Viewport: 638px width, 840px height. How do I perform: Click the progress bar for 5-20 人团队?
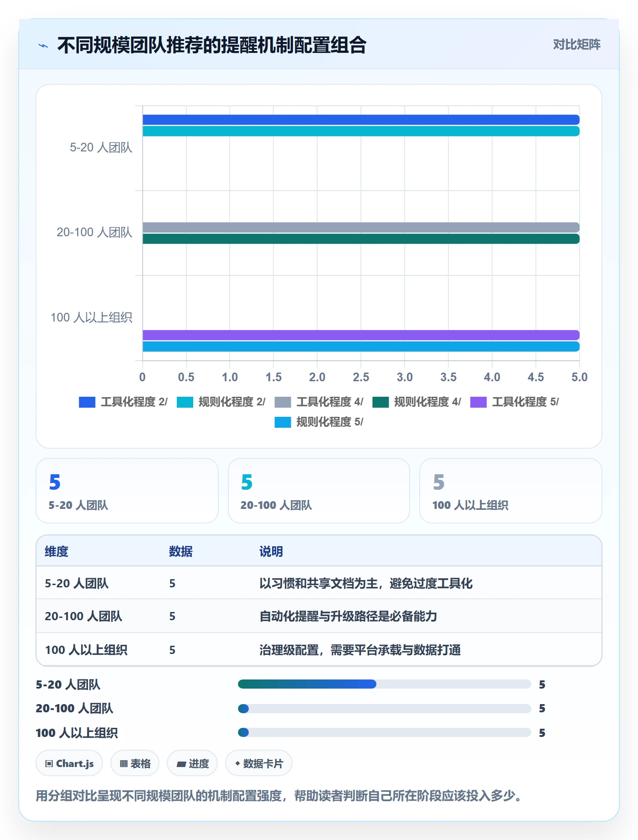385,684
